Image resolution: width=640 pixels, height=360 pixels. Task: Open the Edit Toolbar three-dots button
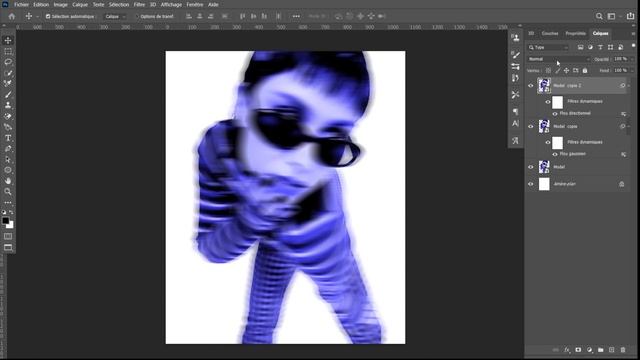(x=8, y=202)
